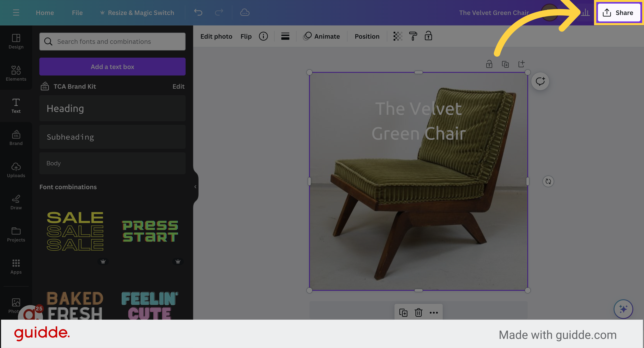644x348 pixels.
Task: Open the design insights bar chart
Action: tap(585, 13)
